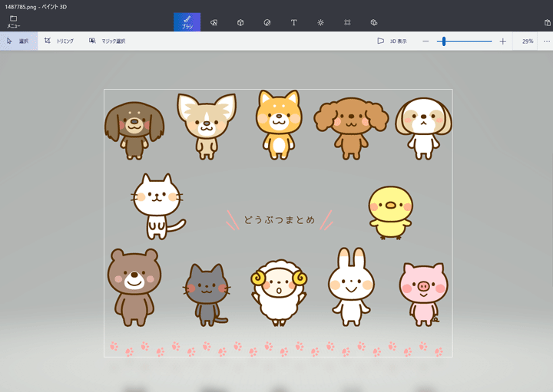Click the orange shiba dog on the canvas
This screenshot has height=392, width=553.
[279, 125]
